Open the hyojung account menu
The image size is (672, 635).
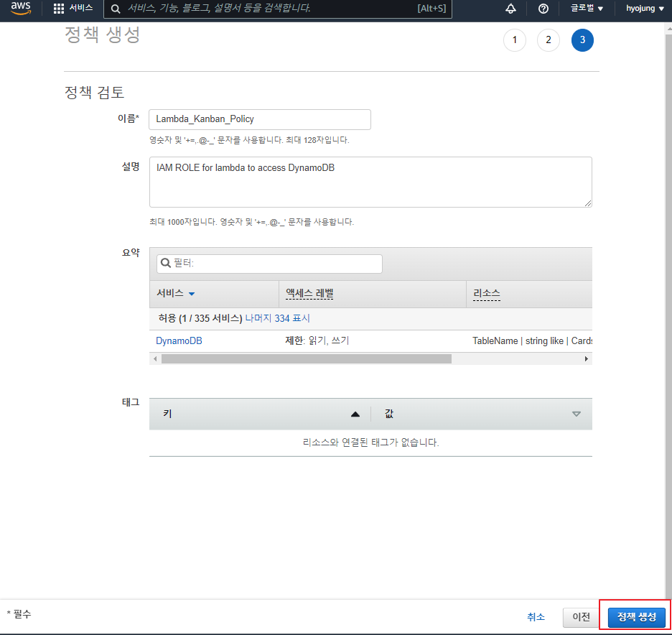coord(645,9)
